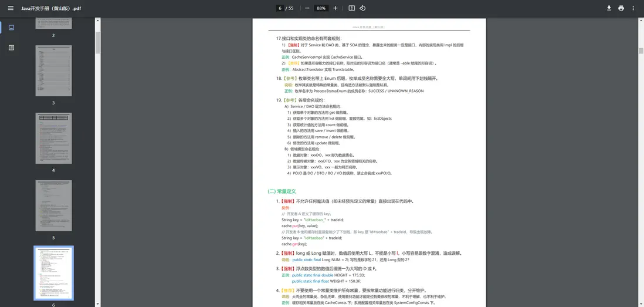
Task: Click the line 展示对象：xxxVO
Action: point(322,167)
